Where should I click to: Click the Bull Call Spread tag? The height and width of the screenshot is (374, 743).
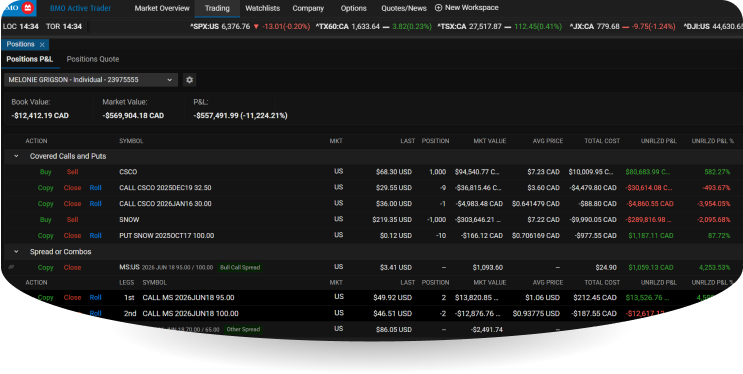click(240, 267)
